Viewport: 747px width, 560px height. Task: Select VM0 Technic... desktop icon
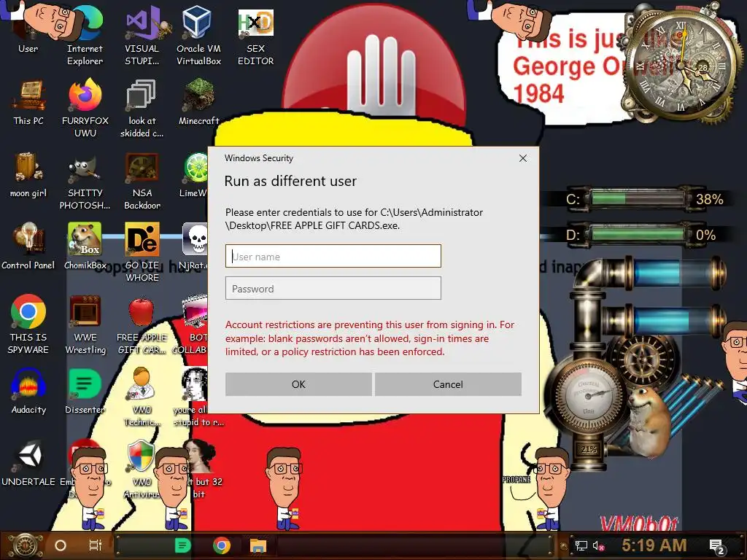[x=142, y=396]
